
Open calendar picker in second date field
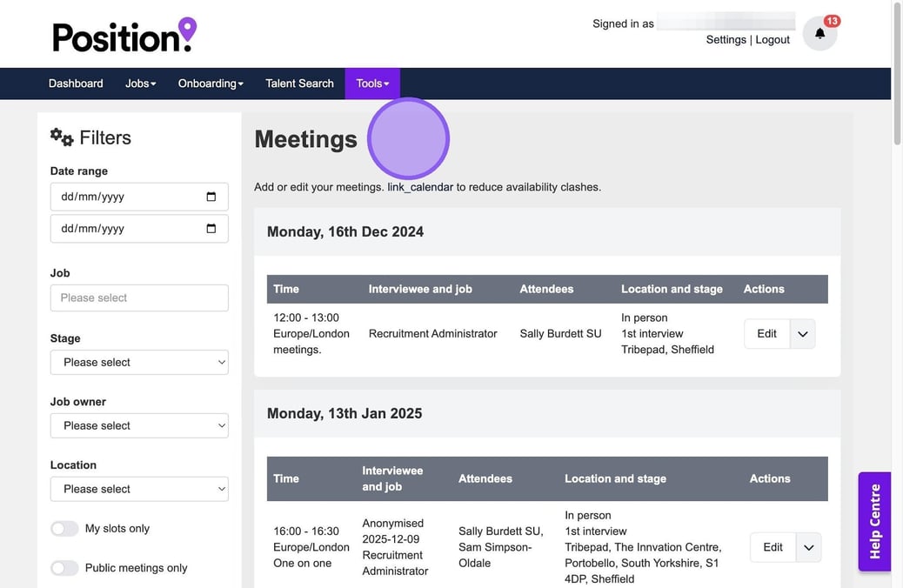tap(211, 229)
